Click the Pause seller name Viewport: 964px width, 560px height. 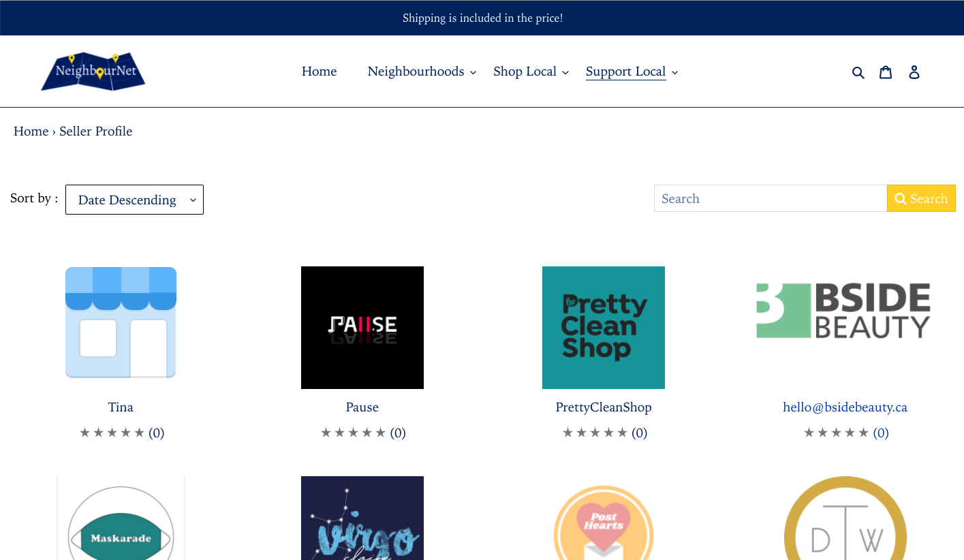362,407
